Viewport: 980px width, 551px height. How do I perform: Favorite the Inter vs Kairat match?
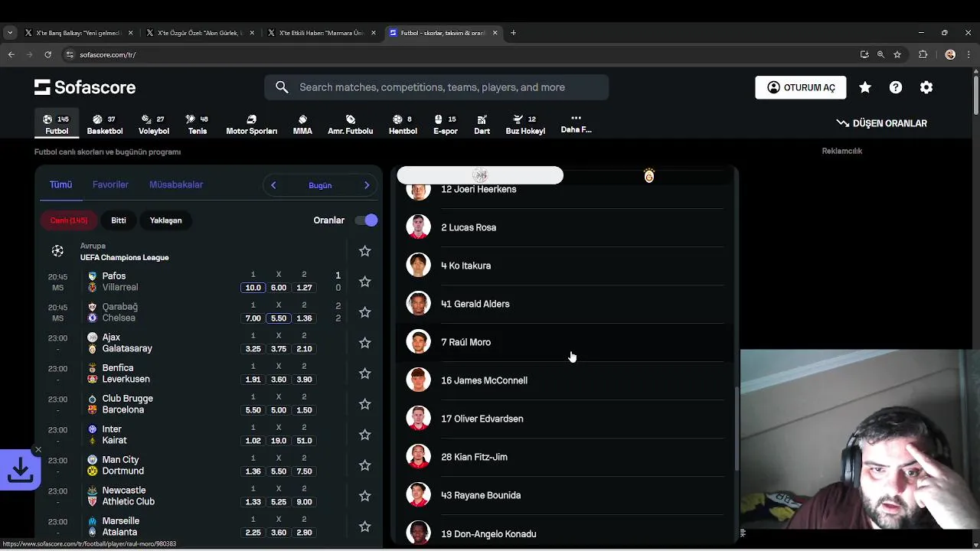pyautogui.click(x=365, y=435)
